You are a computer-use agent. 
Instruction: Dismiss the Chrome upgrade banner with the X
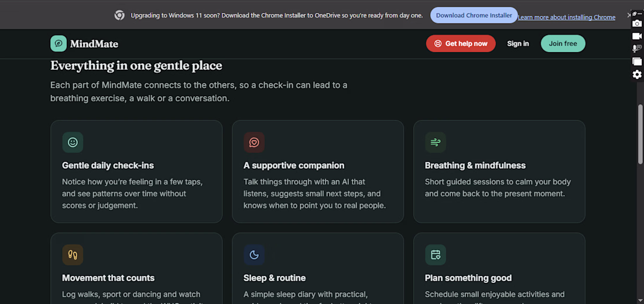point(629,15)
